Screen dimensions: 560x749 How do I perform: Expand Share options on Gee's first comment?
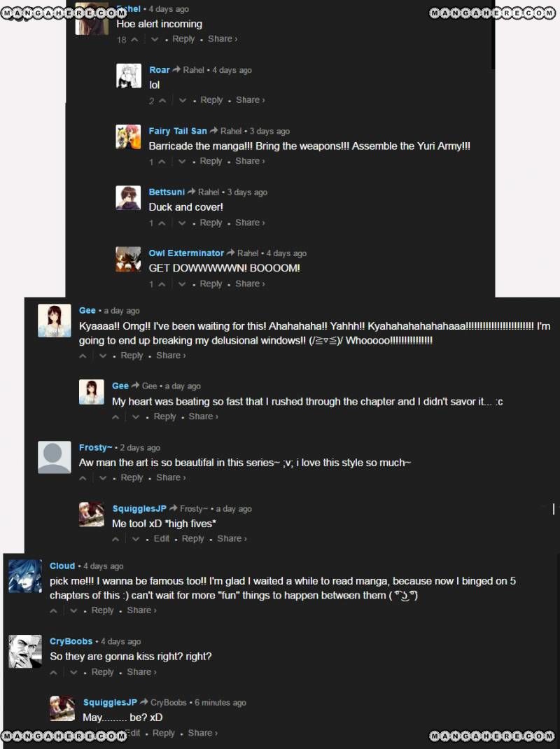pyautogui.click(x=171, y=355)
